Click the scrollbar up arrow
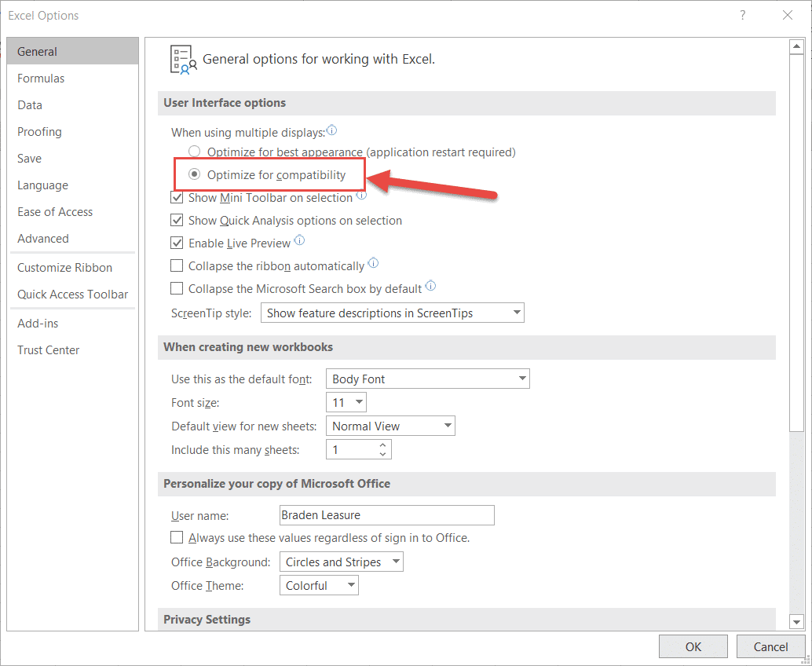 796,46
